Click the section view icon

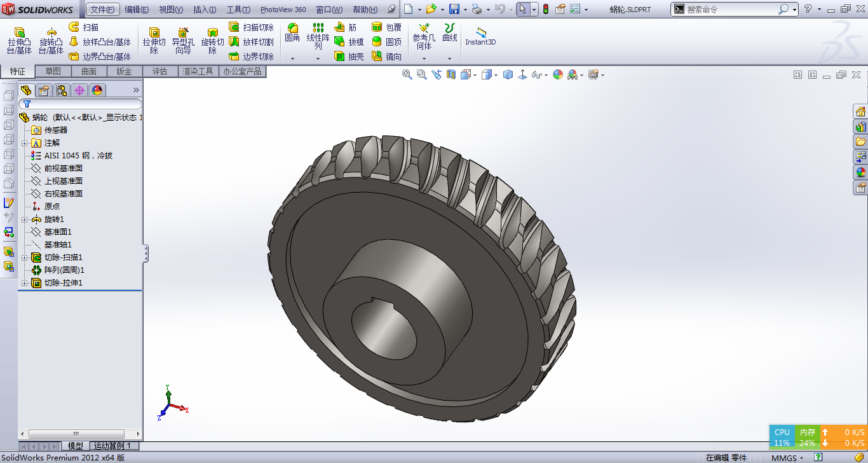click(x=451, y=74)
